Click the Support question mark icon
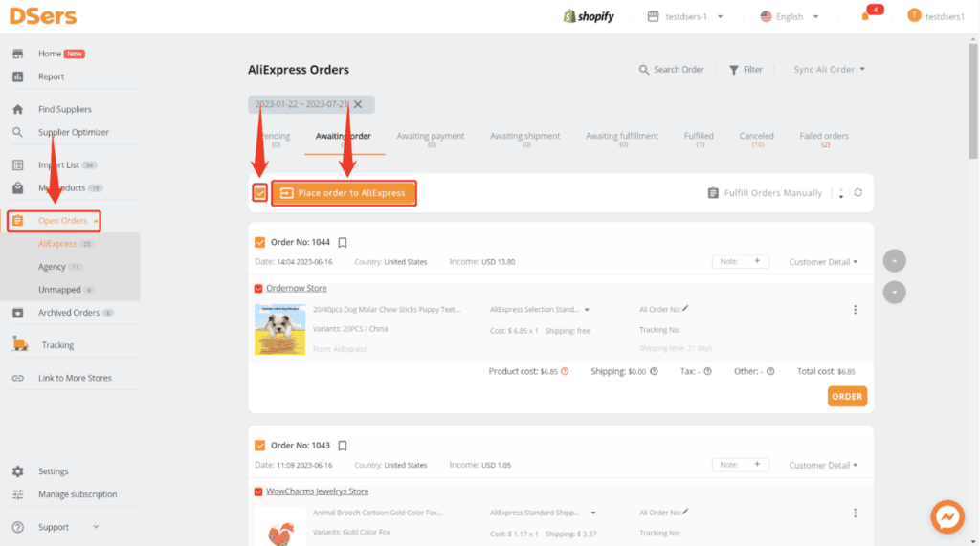The width and height of the screenshot is (980, 546). click(17, 527)
